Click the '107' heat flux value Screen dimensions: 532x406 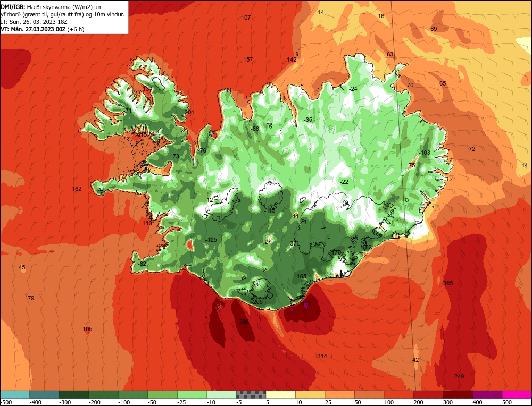pos(246,18)
